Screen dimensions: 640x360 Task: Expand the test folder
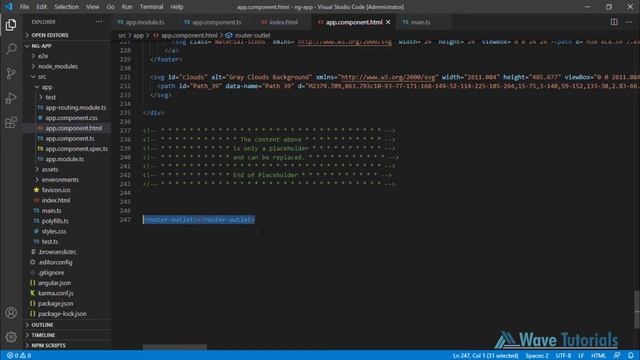(x=51, y=97)
